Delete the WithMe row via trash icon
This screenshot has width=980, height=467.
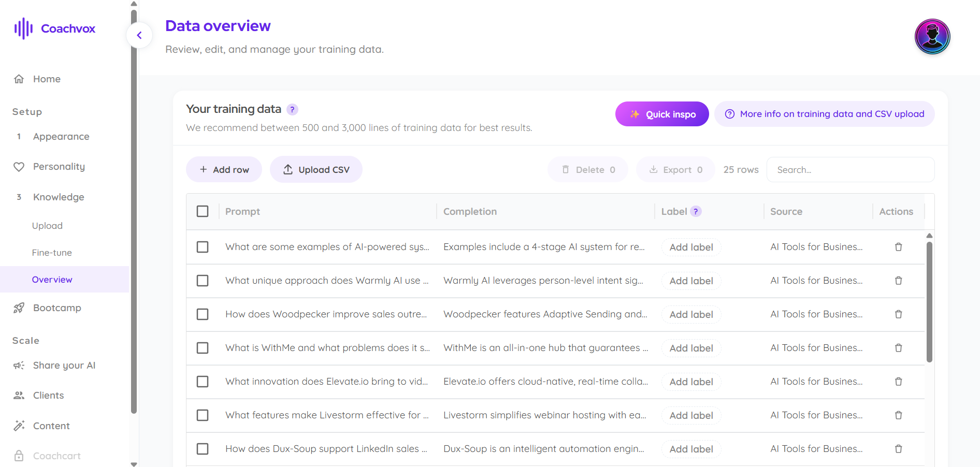point(899,348)
